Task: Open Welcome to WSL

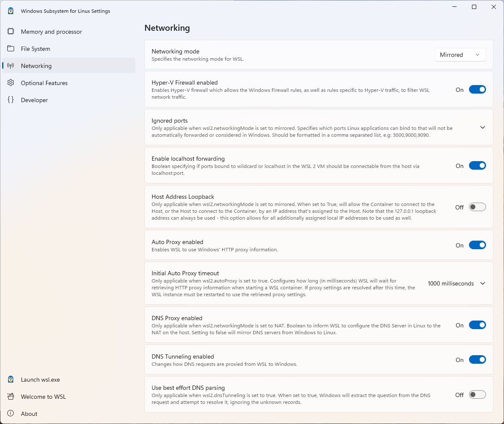Action: [69, 396]
